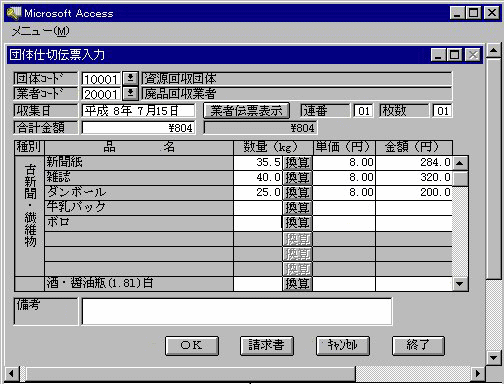Select the 新聞紙 item name
504x384 pixels.
139,163
